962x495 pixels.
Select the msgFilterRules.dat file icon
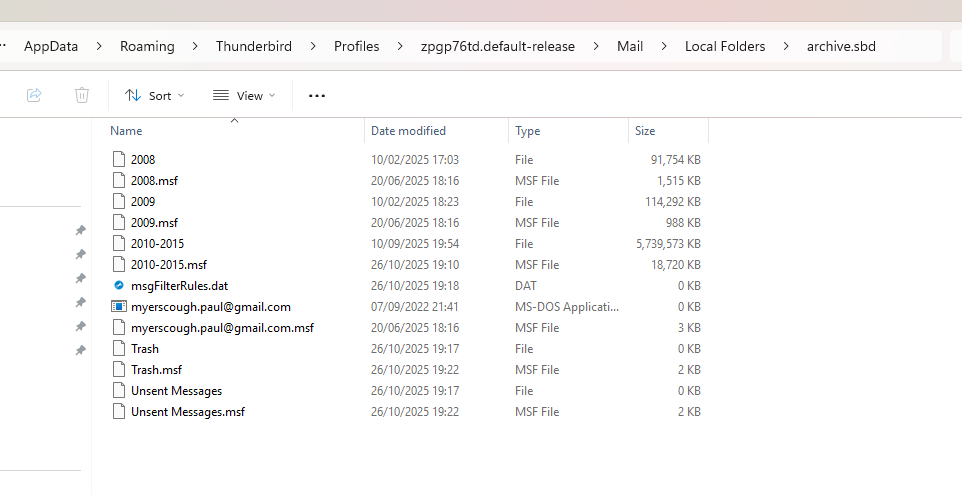coord(119,285)
